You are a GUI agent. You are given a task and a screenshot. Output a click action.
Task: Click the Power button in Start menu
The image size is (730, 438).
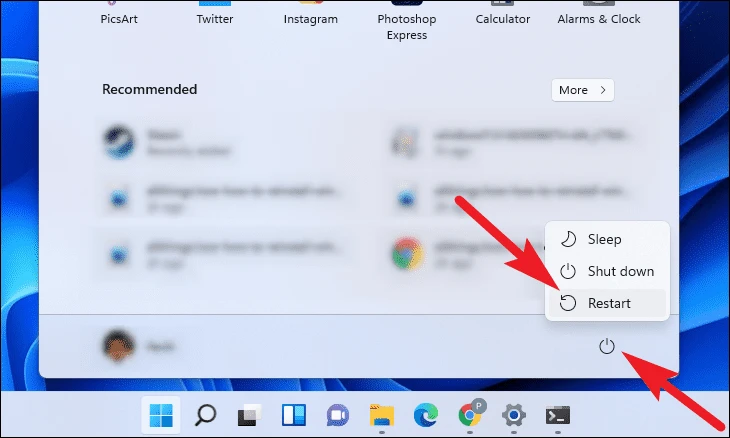607,346
